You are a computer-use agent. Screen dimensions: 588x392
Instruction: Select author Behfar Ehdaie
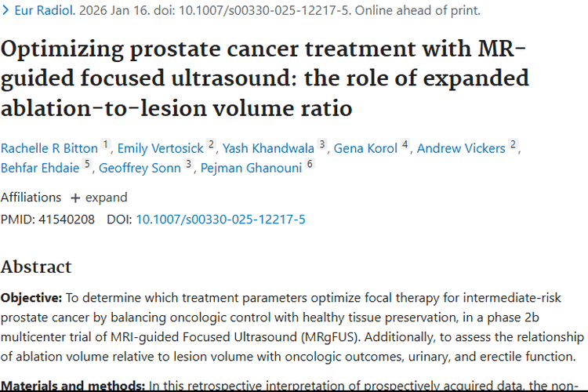(40, 168)
